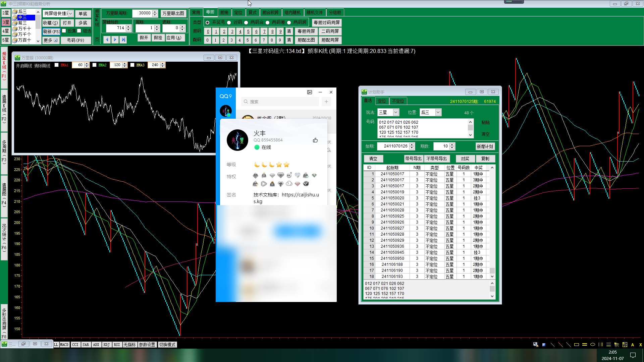
Task: Enable the EMA1 checkbox
Action: tap(56, 65)
